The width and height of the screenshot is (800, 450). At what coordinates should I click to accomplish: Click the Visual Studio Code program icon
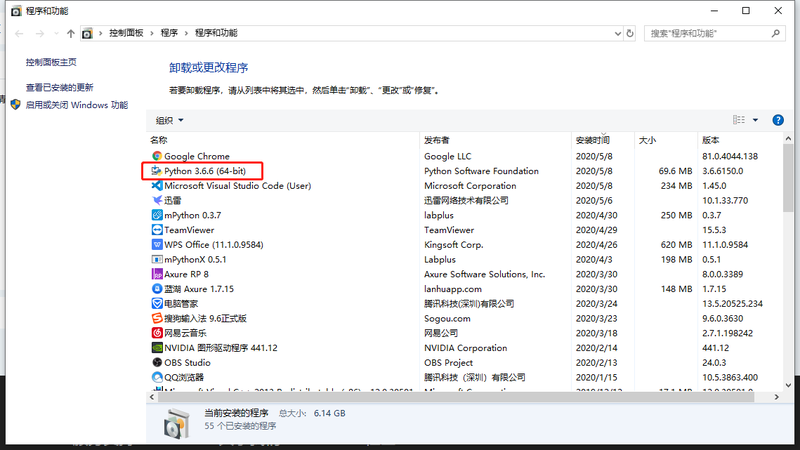[x=157, y=186]
